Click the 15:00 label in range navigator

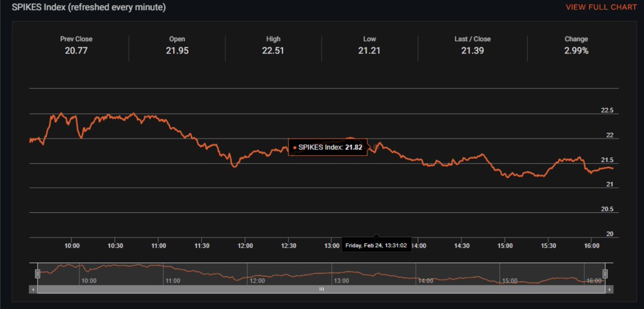(510, 281)
